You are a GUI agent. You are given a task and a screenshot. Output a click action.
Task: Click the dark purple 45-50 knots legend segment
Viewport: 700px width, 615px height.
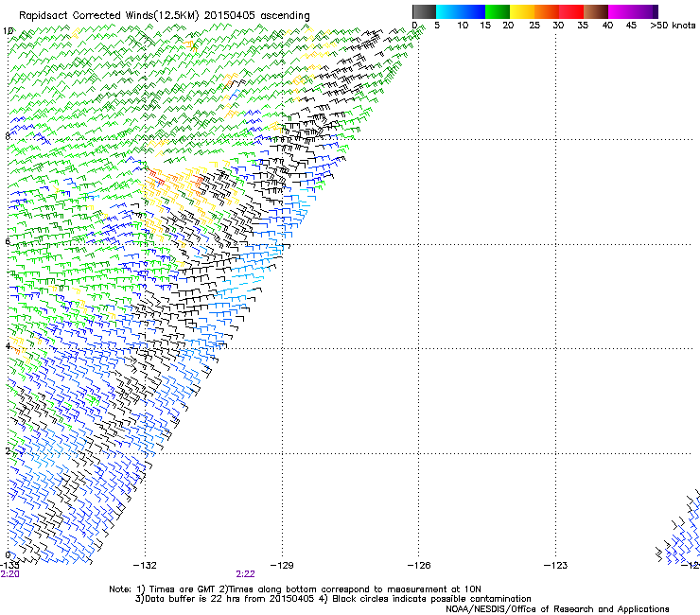(x=645, y=11)
